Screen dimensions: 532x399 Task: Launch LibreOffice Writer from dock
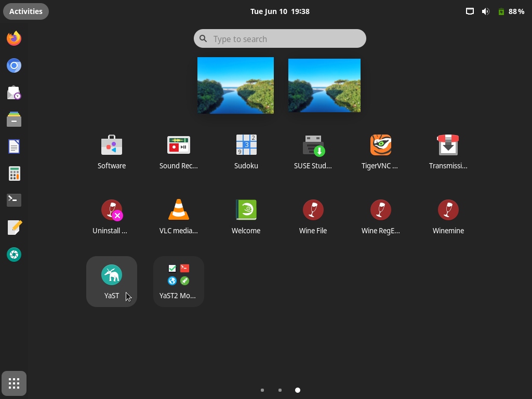point(14,147)
